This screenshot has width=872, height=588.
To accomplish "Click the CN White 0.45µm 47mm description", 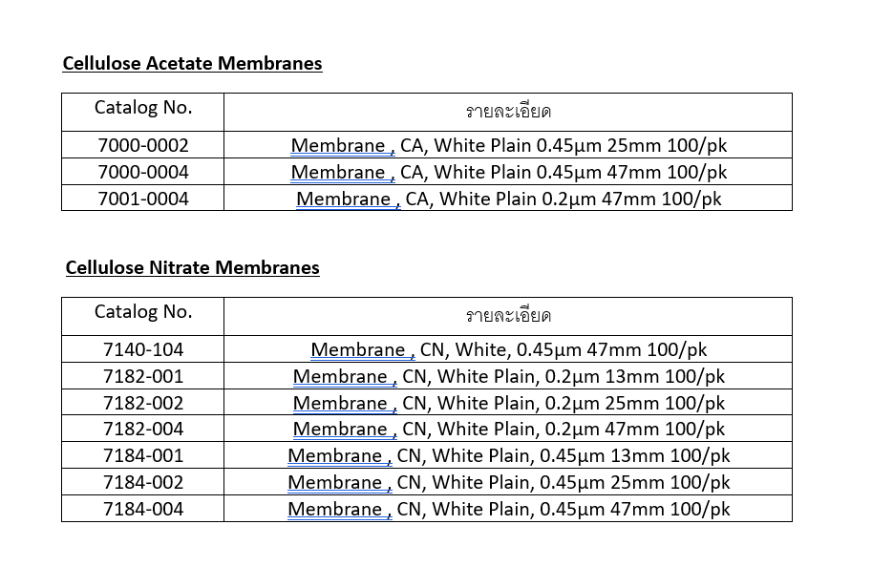I will 508,350.
